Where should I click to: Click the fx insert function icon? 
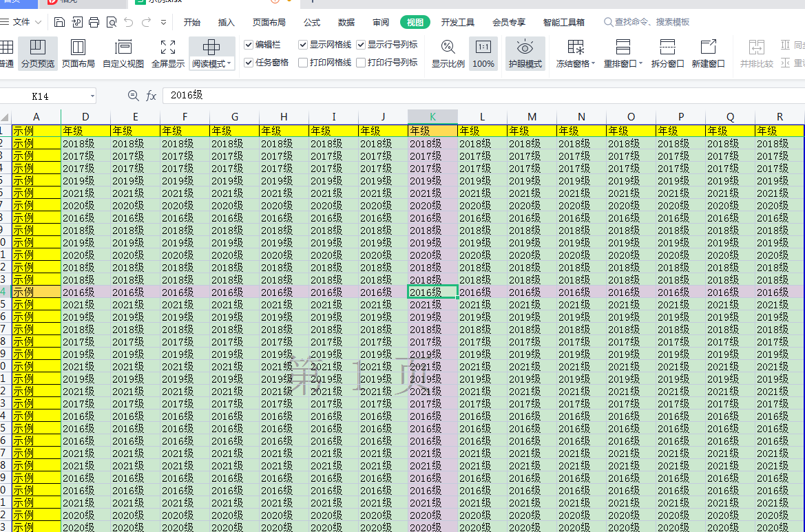(x=151, y=96)
